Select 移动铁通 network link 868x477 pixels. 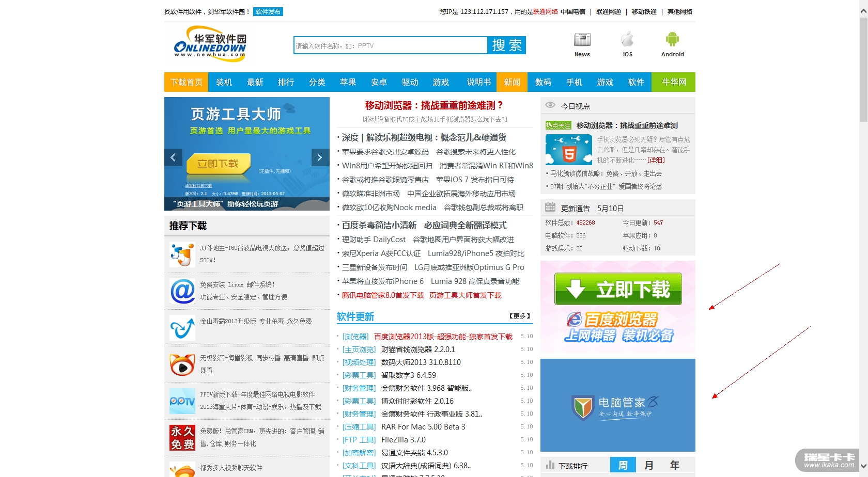[x=644, y=12]
